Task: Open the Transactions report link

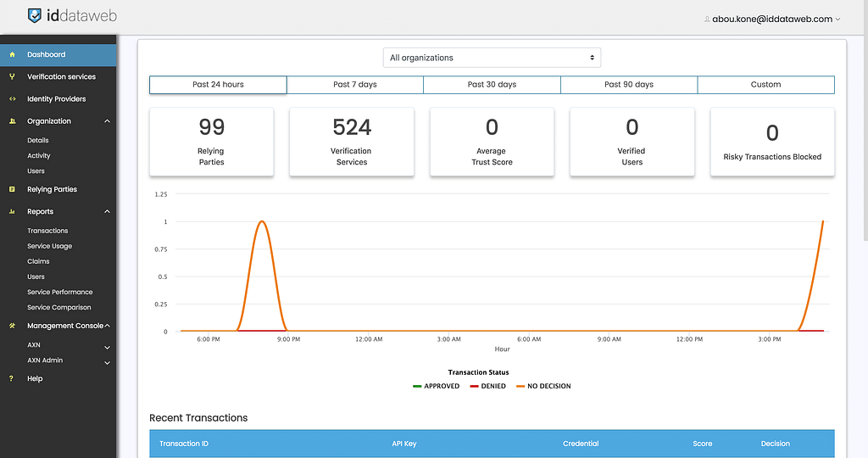Action: click(x=47, y=231)
